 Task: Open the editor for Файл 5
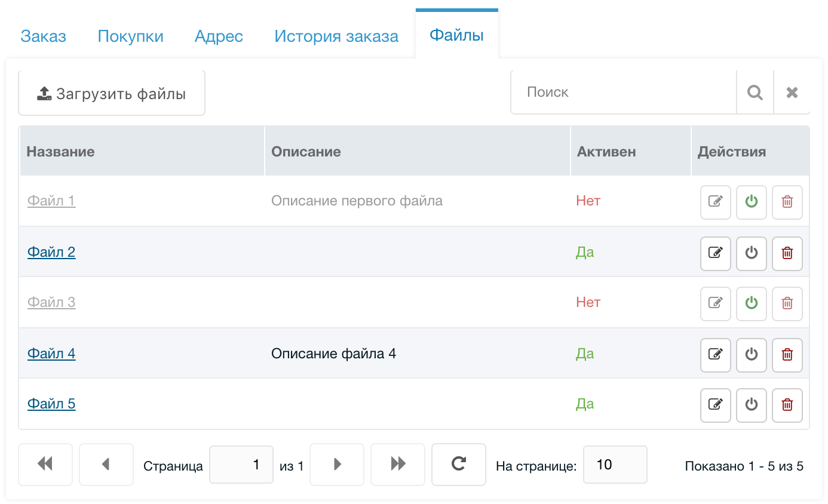tap(715, 405)
